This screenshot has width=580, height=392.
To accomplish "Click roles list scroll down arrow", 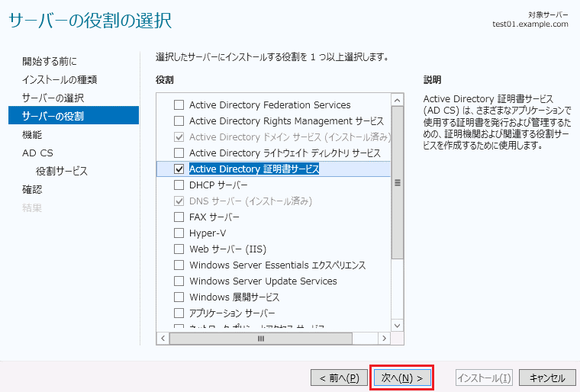I will (398, 326).
